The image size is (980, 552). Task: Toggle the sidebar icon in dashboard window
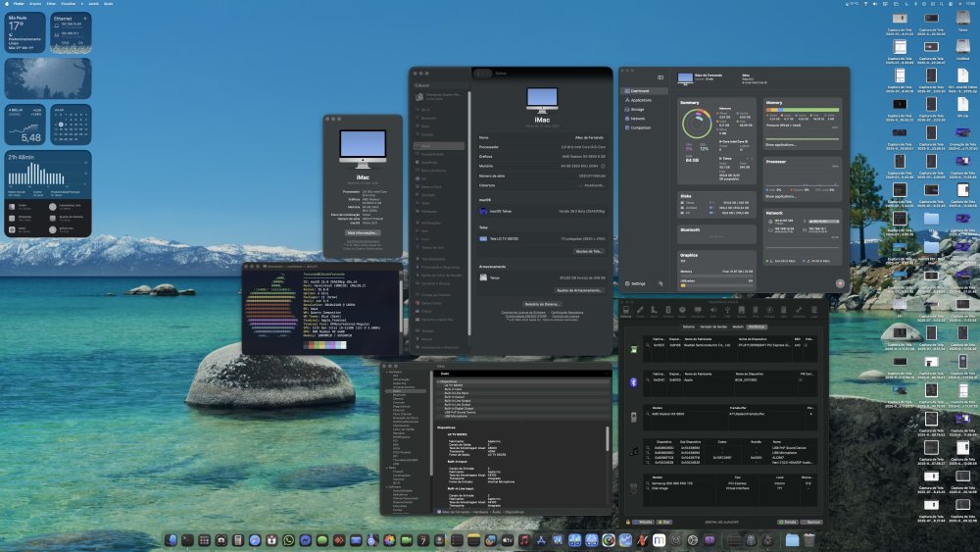pos(661,77)
